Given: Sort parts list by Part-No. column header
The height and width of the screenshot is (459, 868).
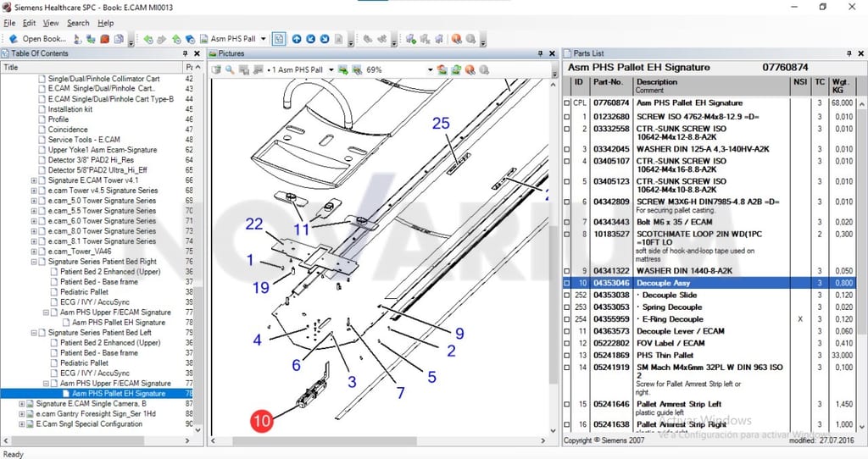Looking at the screenshot, I should (x=610, y=86).
